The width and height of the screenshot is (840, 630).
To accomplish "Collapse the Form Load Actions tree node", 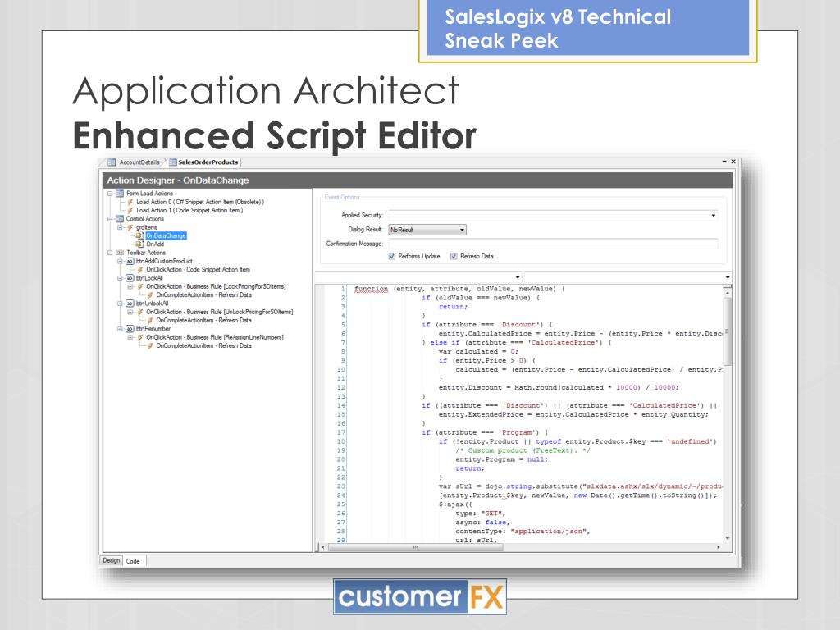I will [110, 194].
